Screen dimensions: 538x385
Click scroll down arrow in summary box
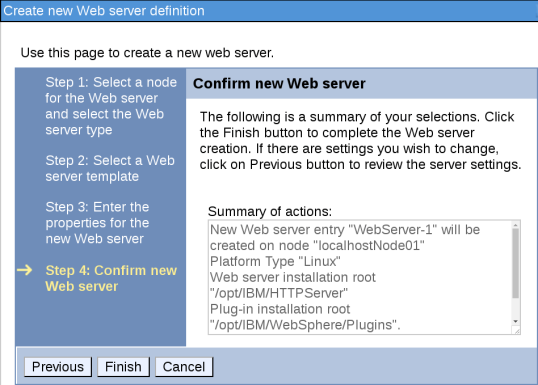pyautogui.click(x=515, y=322)
